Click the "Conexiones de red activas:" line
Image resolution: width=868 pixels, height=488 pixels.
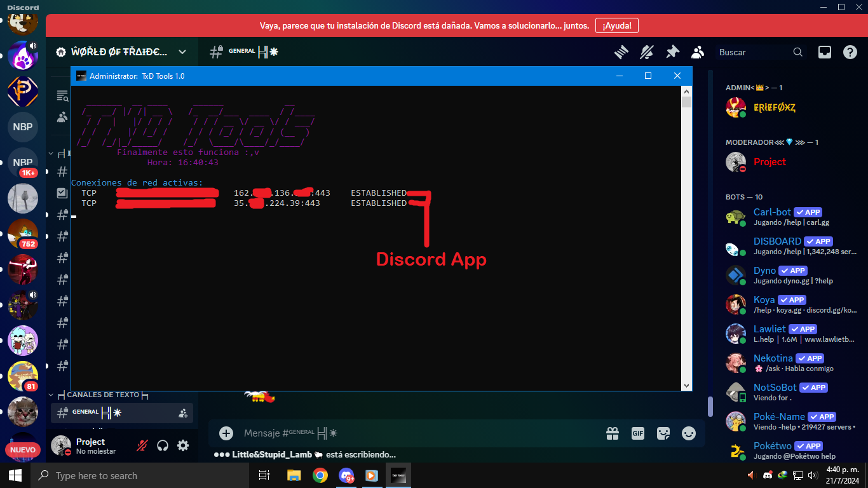point(137,183)
